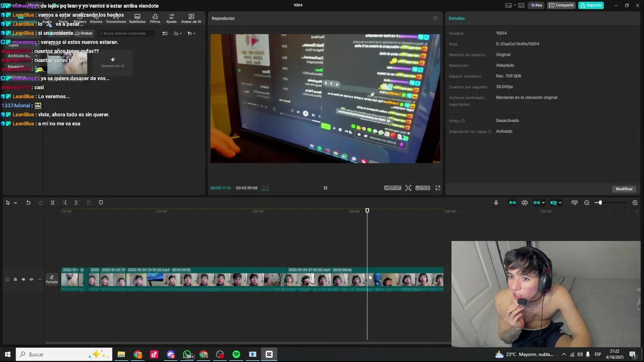Image resolution: width=644 pixels, height=362 pixels.
Task: Select clip labeled 00:01:38:06 on timeline
Action: (365, 280)
